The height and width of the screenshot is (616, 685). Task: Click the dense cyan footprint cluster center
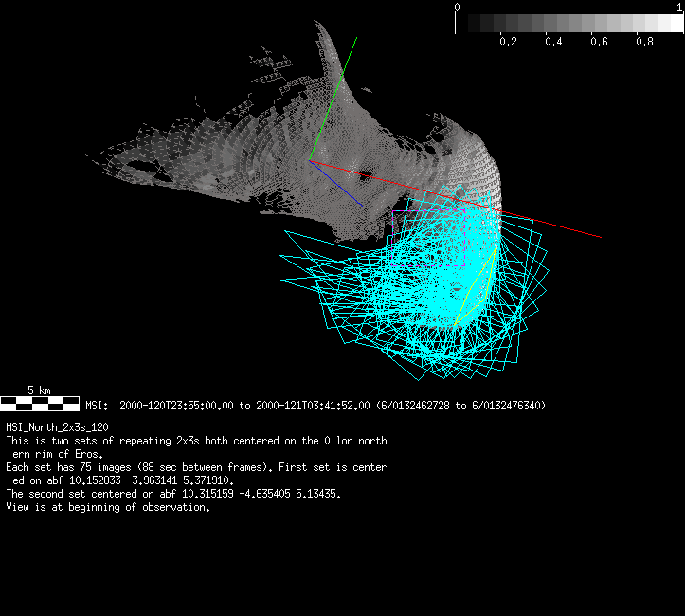tap(441, 294)
